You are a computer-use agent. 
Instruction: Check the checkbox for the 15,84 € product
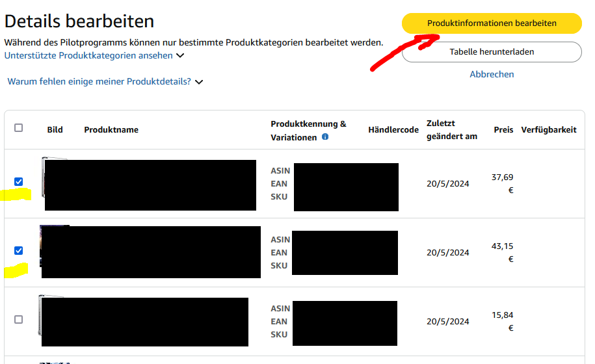point(19,320)
